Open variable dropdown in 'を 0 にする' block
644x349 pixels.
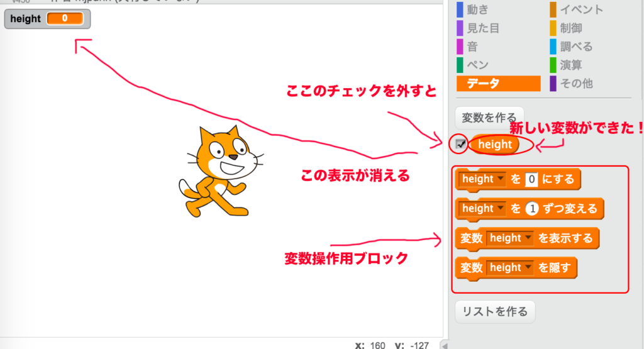coord(482,179)
